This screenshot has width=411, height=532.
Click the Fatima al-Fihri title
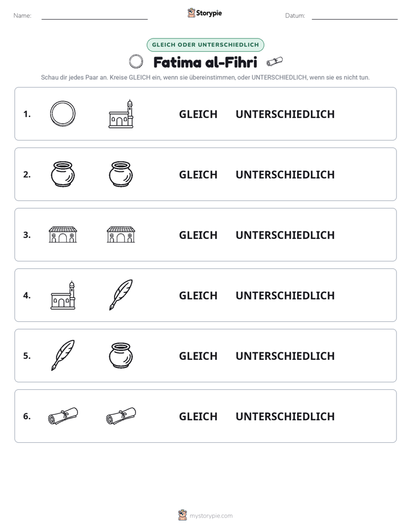click(205, 62)
